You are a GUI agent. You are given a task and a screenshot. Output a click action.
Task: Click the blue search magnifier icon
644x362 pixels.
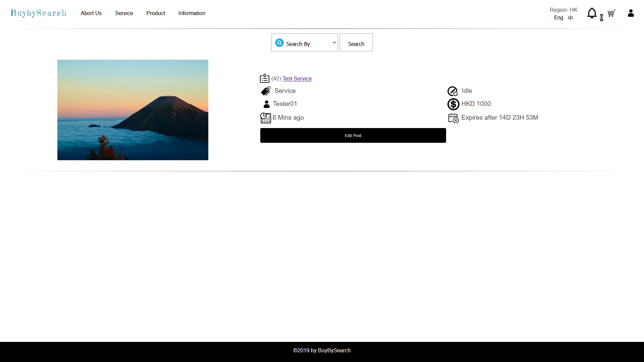279,43
